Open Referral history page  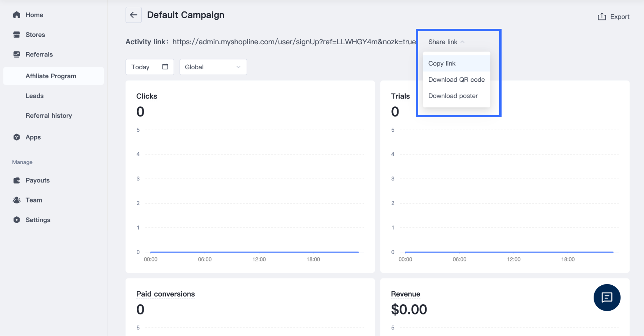click(x=48, y=116)
